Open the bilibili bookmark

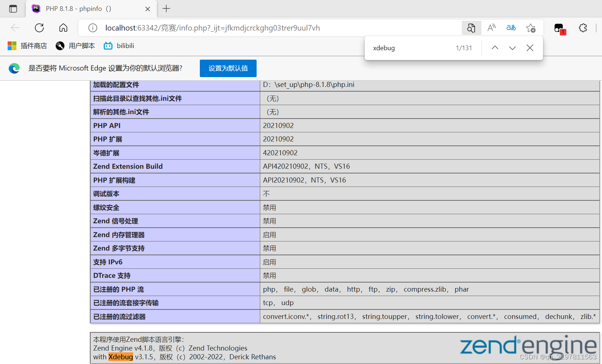[119, 46]
